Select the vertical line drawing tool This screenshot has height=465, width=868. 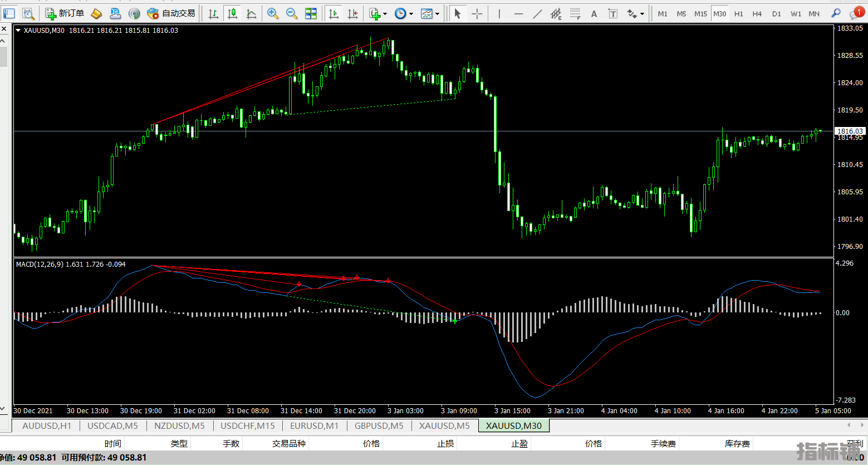pyautogui.click(x=499, y=13)
